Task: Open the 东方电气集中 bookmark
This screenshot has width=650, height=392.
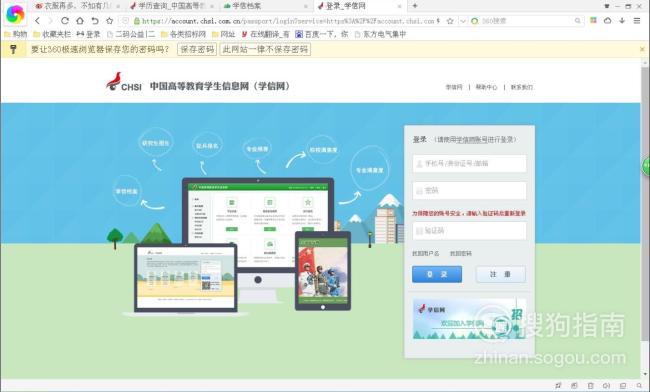Action: point(380,34)
